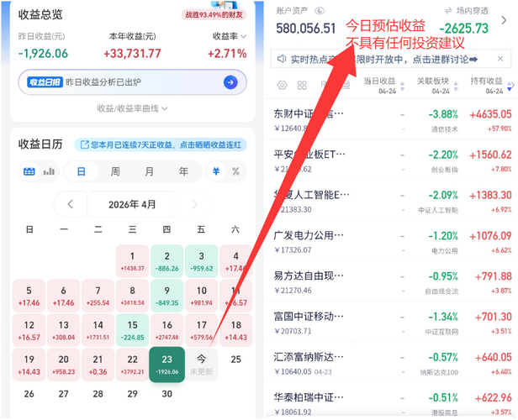
Task: Select the 月 period tab
Action: (x=150, y=171)
